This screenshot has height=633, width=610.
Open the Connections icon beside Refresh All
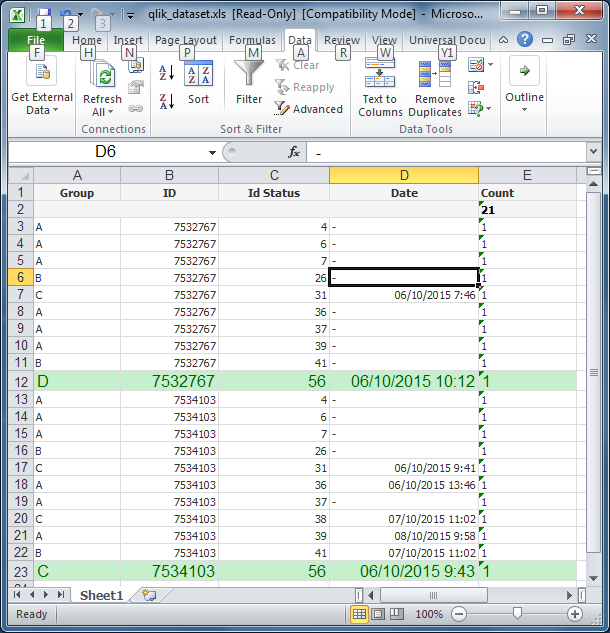click(136, 65)
